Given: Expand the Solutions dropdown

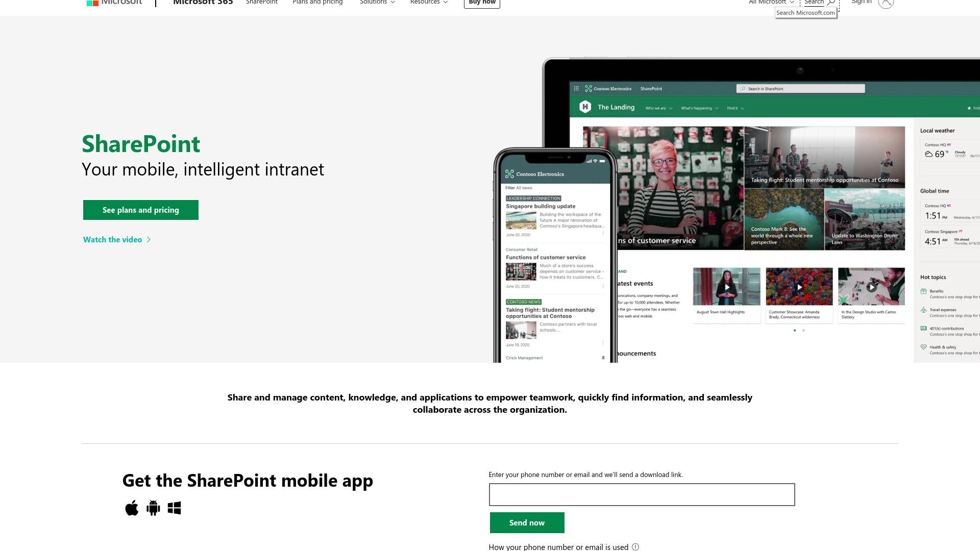Looking at the screenshot, I should tap(377, 3).
